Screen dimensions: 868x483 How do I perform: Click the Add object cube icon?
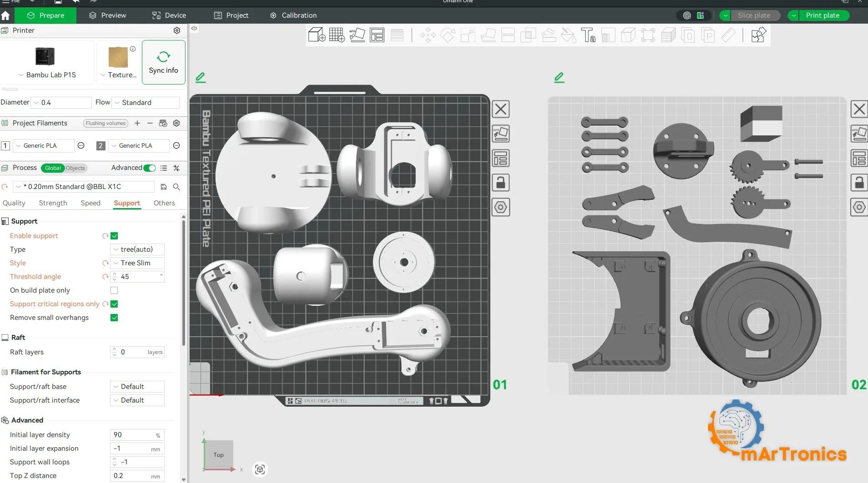pyautogui.click(x=316, y=35)
